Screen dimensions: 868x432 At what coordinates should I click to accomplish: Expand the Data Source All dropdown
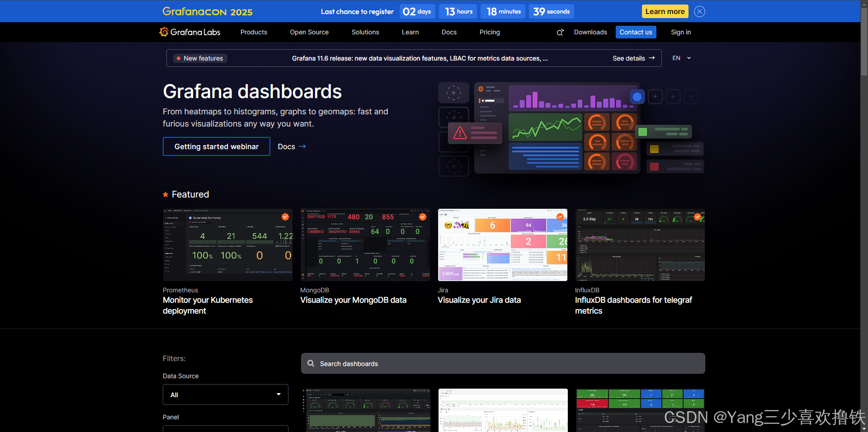point(226,394)
